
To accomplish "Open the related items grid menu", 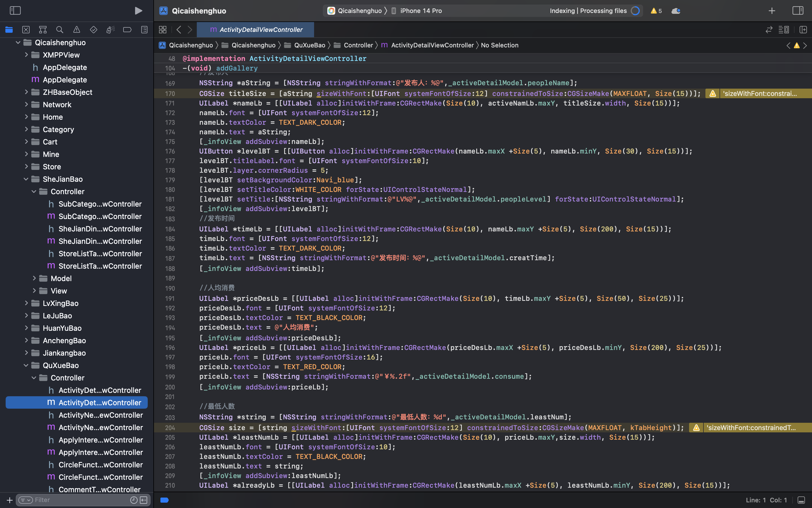I will 163,30.
